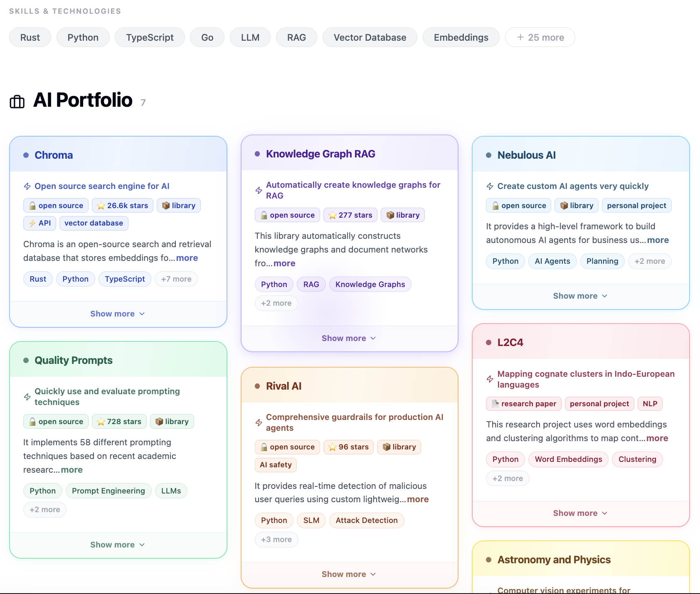Click the lightning icon on Chroma API badge

tap(32, 223)
